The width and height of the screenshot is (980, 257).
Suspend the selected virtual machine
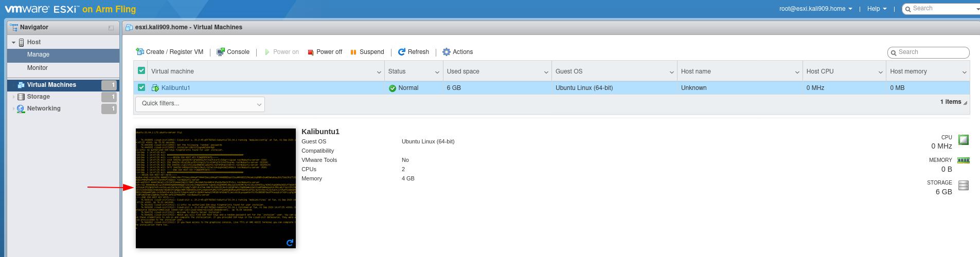pyautogui.click(x=367, y=52)
